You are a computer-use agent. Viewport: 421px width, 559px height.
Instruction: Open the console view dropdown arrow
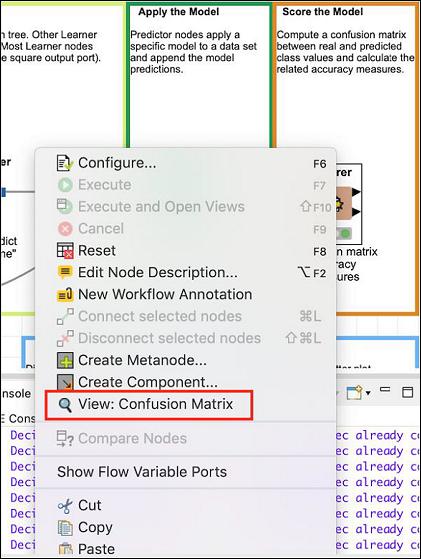tap(368, 393)
